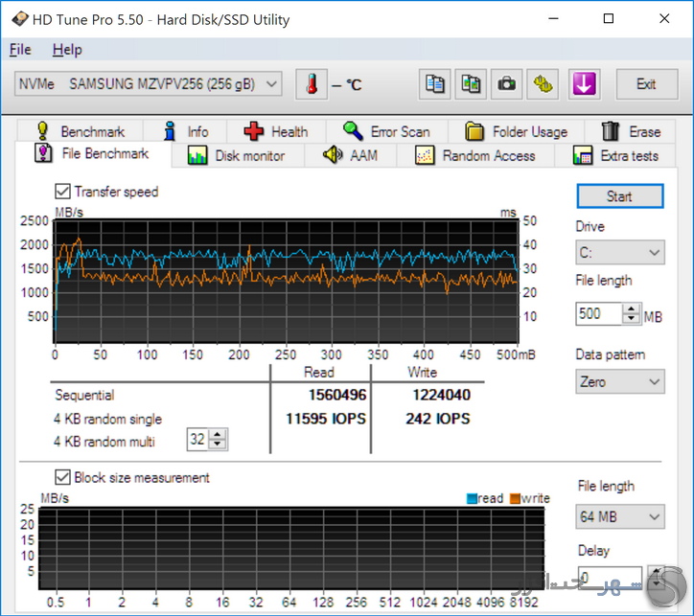Open the Drive C: dropdown
Viewport: 694px width, 616px height.
(619, 253)
